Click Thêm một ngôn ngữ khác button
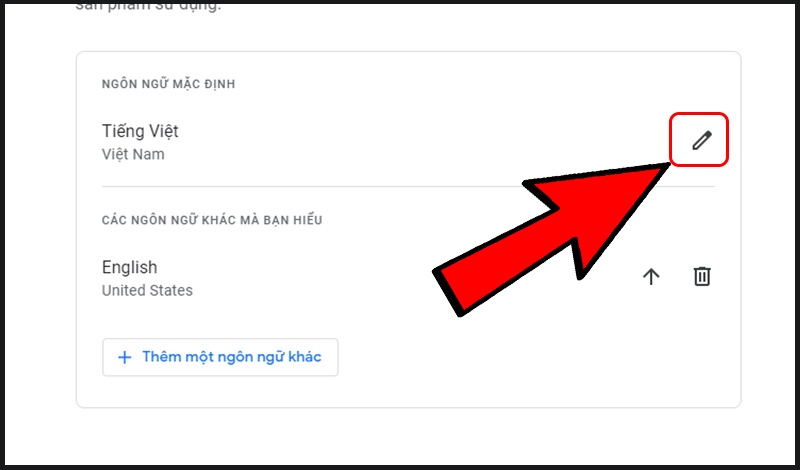800x470 pixels. pyautogui.click(x=220, y=357)
